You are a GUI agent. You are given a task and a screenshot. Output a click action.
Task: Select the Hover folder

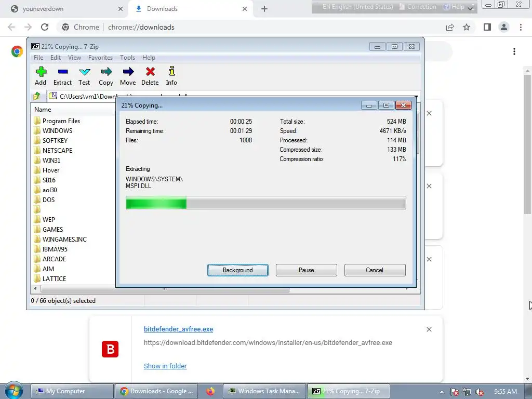pos(47,170)
